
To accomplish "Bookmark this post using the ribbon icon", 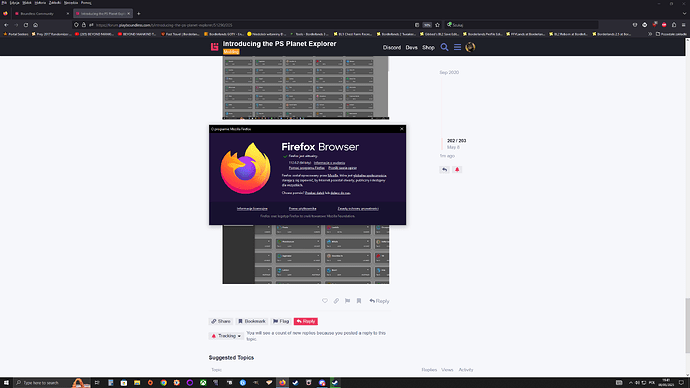I will tap(359, 301).
